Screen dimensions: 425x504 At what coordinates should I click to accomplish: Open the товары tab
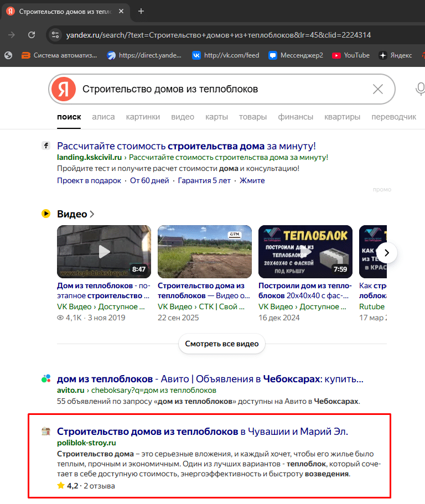(252, 117)
